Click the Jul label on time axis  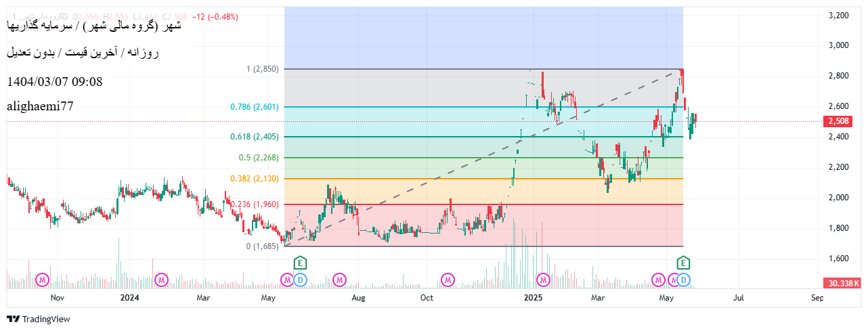739,297
